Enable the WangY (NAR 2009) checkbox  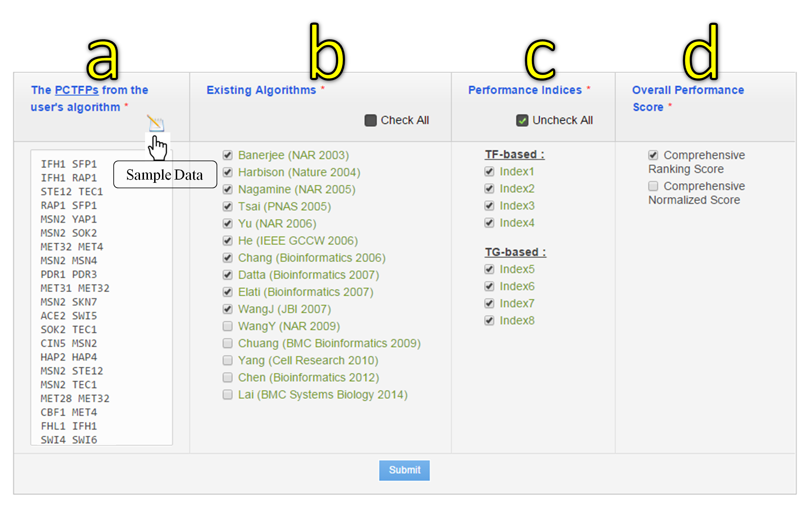[x=227, y=326]
